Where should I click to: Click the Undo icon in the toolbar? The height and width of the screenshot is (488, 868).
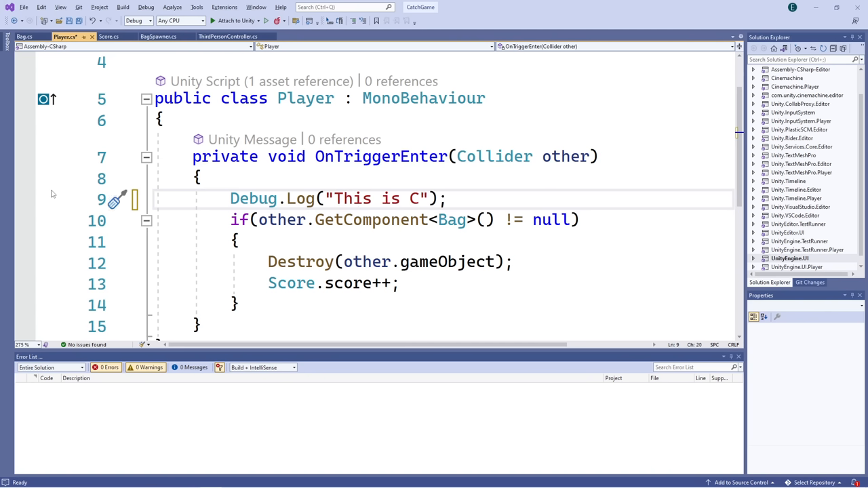pyautogui.click(x=93, y=20)
